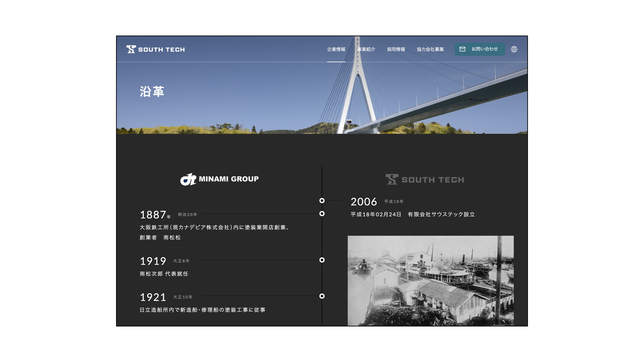The image size is (644, 362).
Task: Click the South Tech logo in header
Action: point(155,49)
